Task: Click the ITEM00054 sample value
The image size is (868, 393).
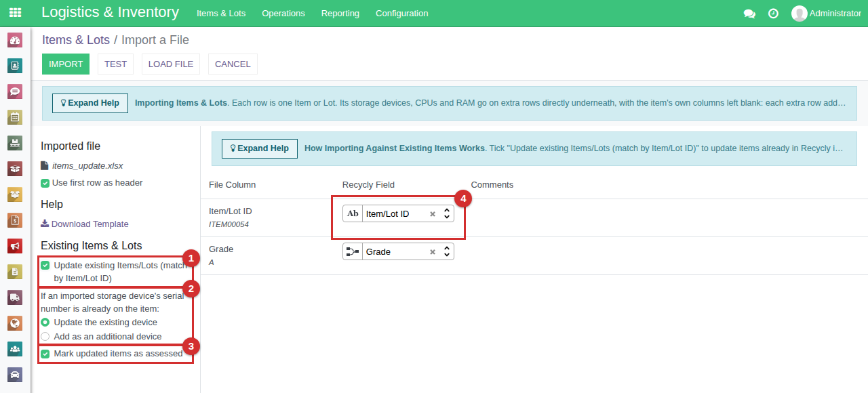Action: (x=229, y=224)
